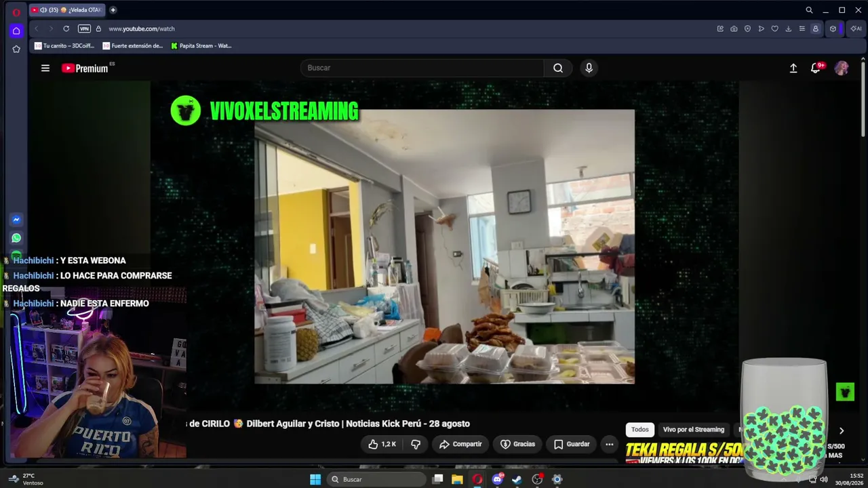
Task: Click the Windows taskbar 'Buscar' search box
Action: click(x=376, y=479)
